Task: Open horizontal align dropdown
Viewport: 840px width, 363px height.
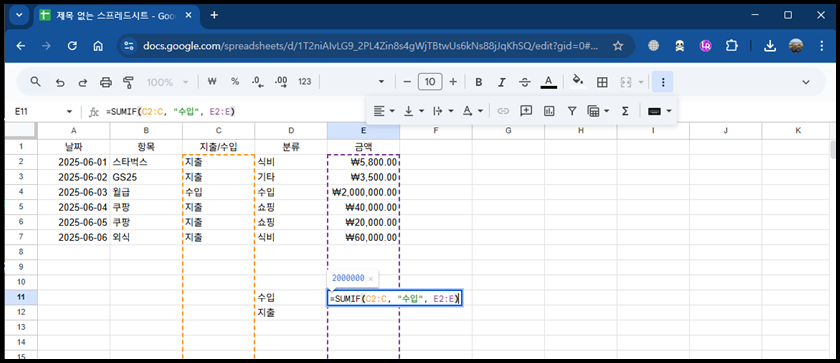Action: (384, 111)
